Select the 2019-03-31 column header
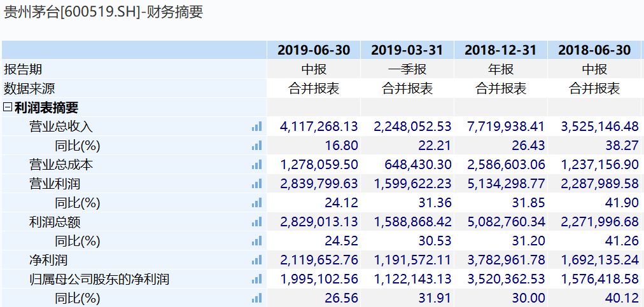This screenshot has height=307, width=644. pos(407,50)
